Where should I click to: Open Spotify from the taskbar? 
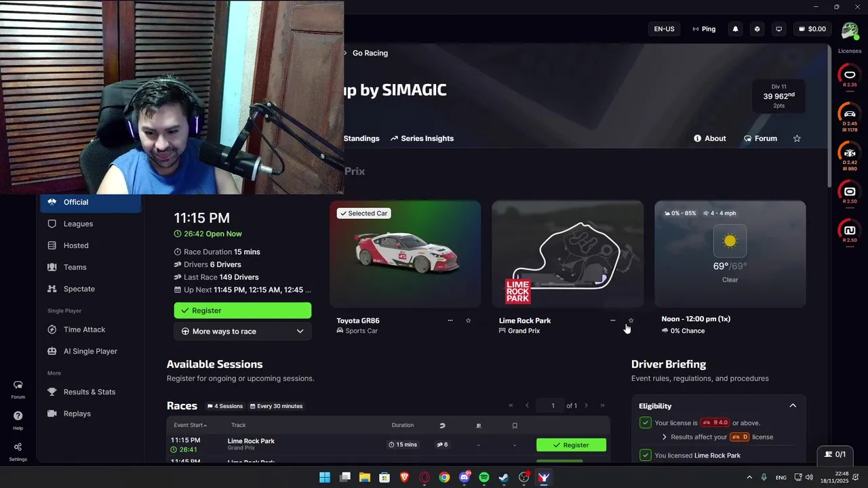pos(484,477)
